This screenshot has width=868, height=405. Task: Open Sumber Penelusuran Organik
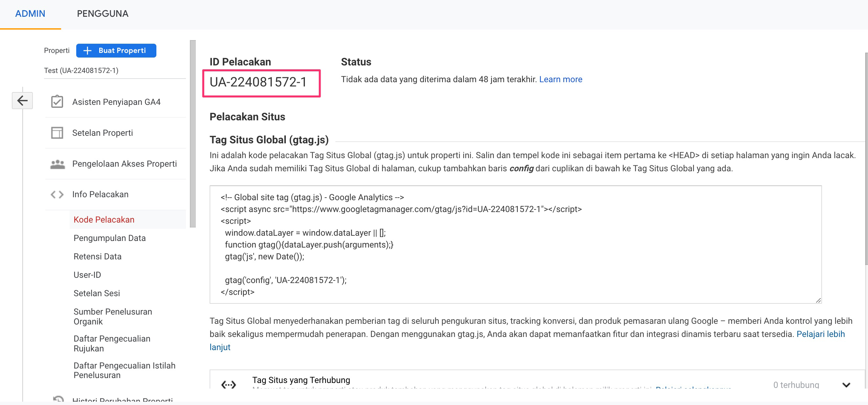click(x=113, y=317)
